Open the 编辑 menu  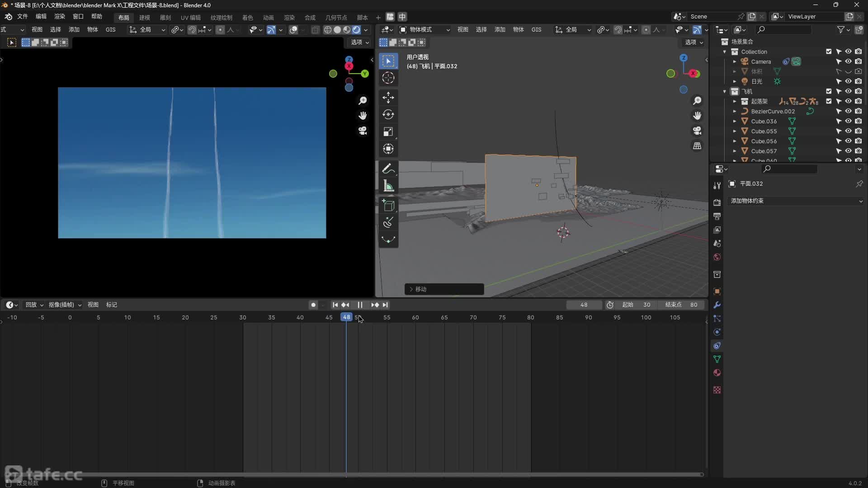click(41, 17)
